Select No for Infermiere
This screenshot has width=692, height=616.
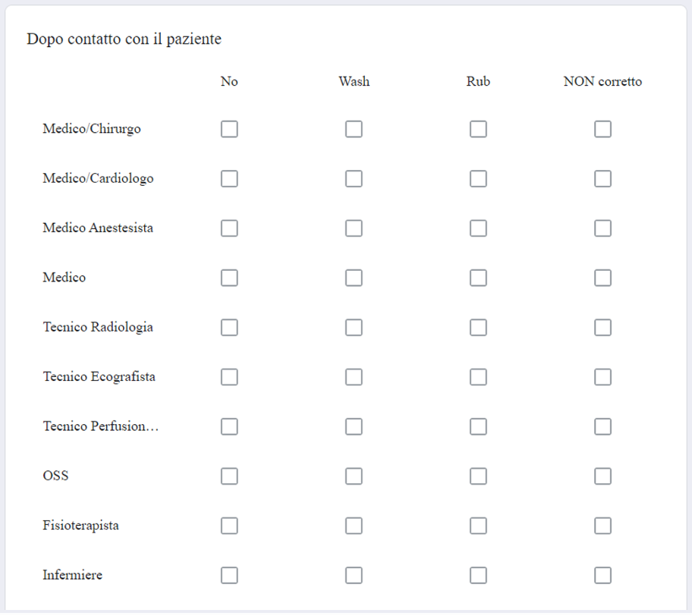[229, 575]
